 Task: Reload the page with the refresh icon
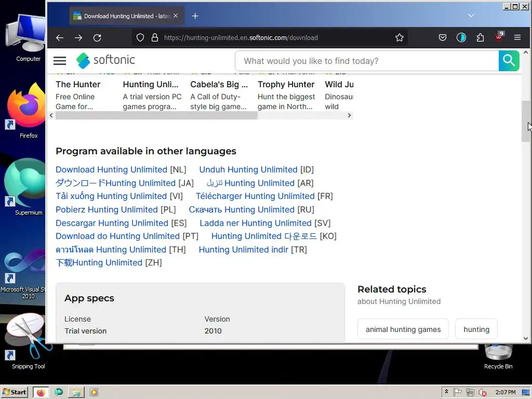pyautogui.click(x=97, y=37)
